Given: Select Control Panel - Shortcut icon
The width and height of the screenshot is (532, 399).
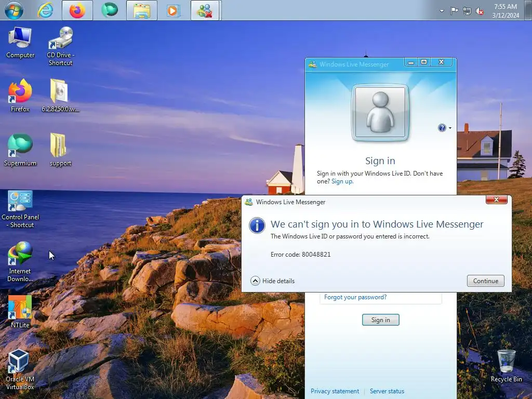Looking at the screenshot, I should (20, 209).
